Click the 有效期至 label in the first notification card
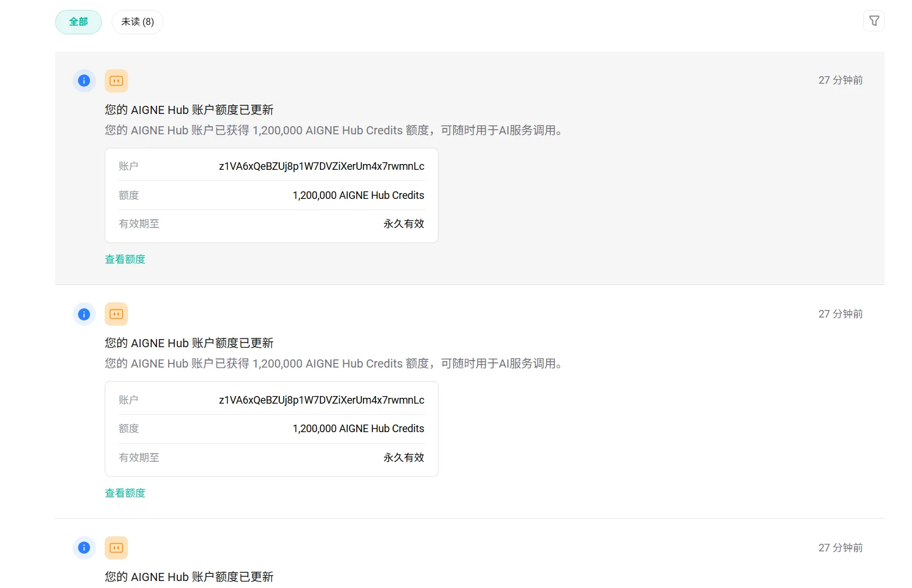The width and height of the screenshot is (912, 588). (139, 224)
